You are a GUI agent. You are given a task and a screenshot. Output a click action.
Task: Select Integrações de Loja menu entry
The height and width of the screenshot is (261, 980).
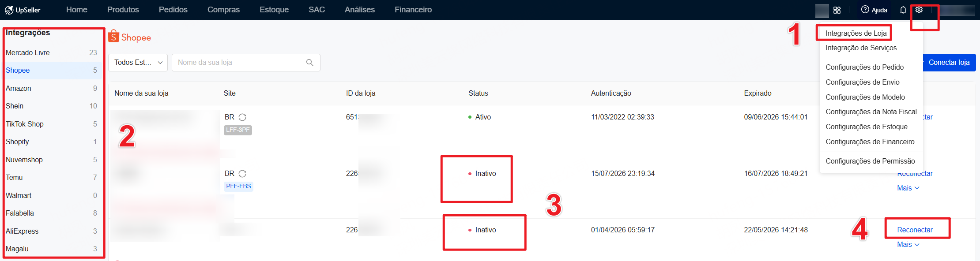pos(856,33)
